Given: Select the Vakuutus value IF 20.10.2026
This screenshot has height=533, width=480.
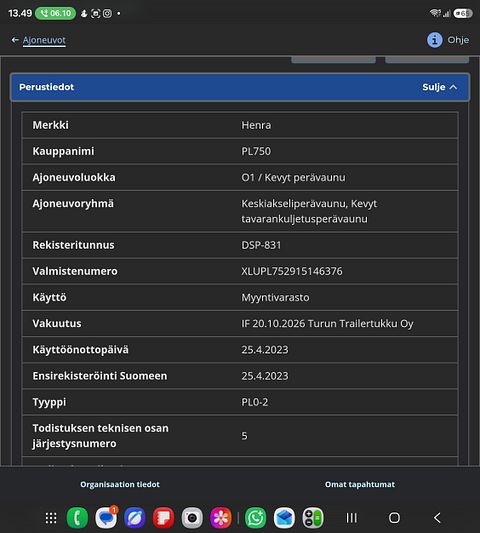Looking at the screenshot, I should pos(273,324).
